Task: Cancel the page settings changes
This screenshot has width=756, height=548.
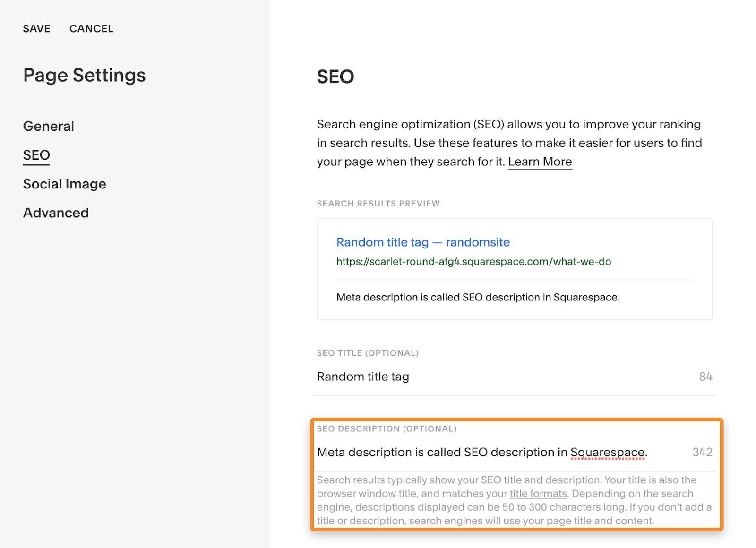Action: (x=92, y=28)
